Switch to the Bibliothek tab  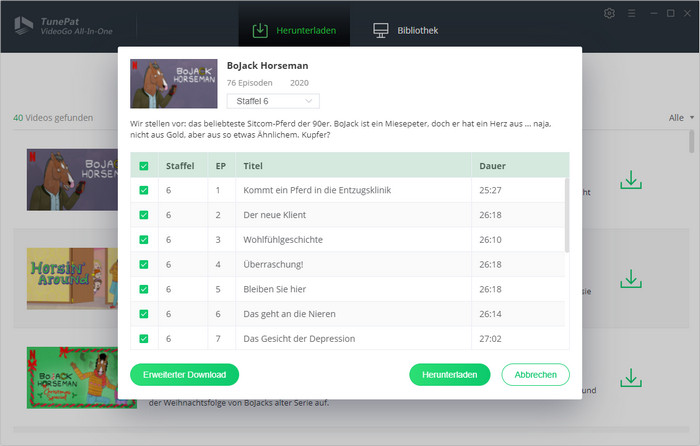point(405,30)
